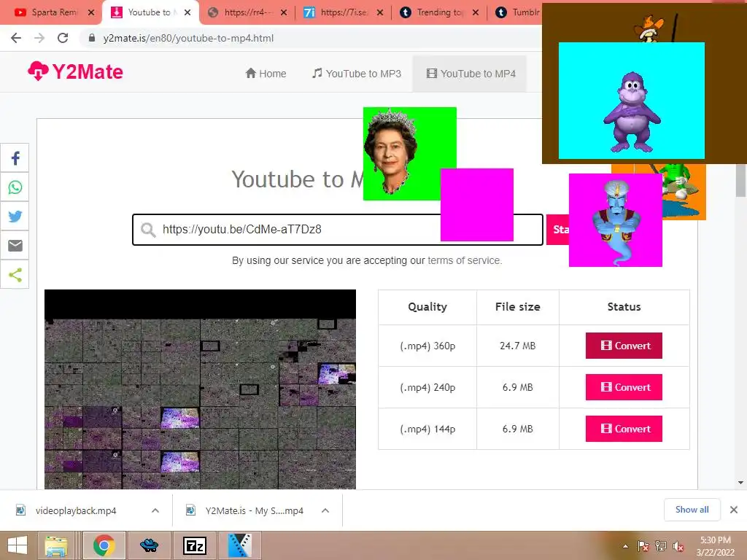Viewport: 747px width, 560px height.
Task: Click the (.mp4) 360p quality cell
Action: tap(427, 346)
